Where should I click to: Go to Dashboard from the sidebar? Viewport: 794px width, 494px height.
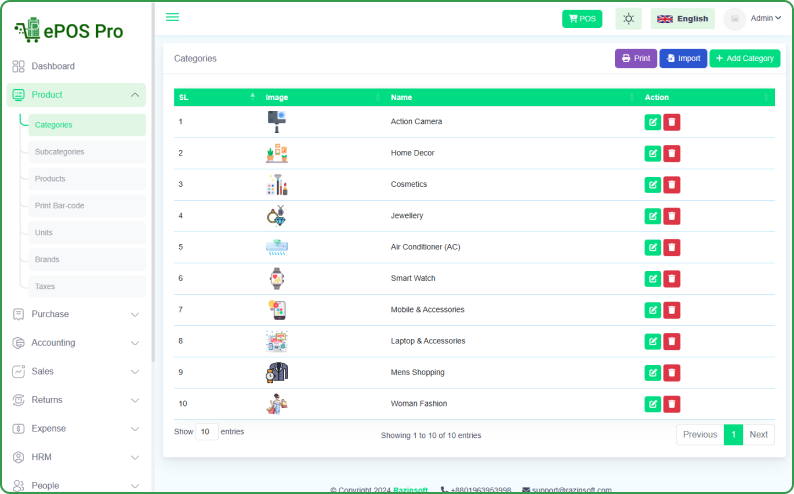(53, 66)
